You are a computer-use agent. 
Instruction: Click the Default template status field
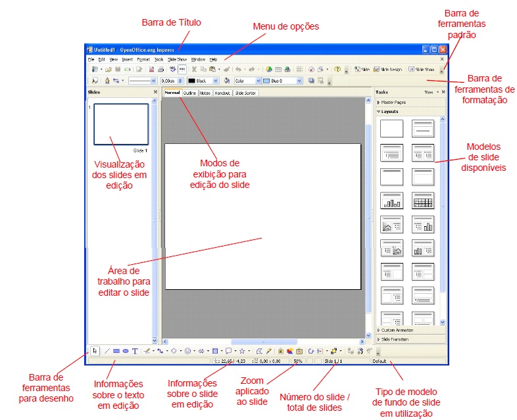click(408, 361)
